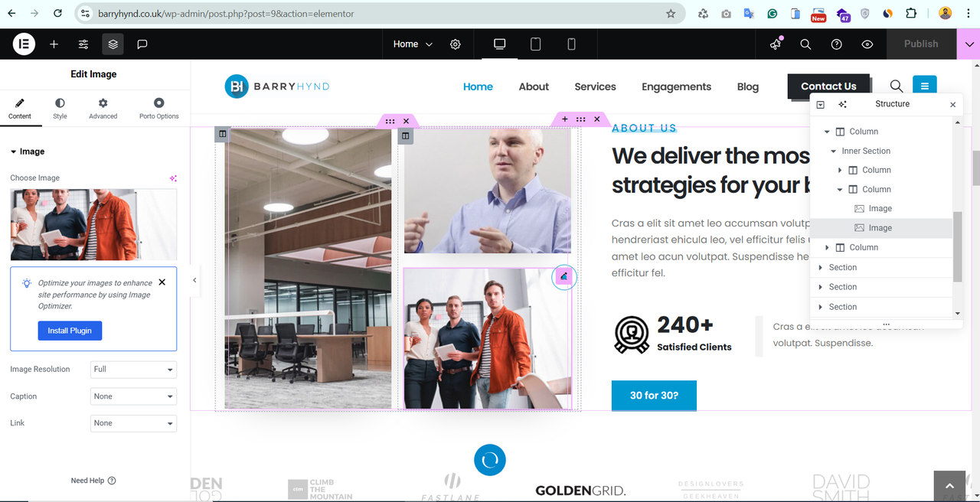Open the Image Resolution dropdown
The height and width of the screenshot is (502, 980).
point(133,370)
